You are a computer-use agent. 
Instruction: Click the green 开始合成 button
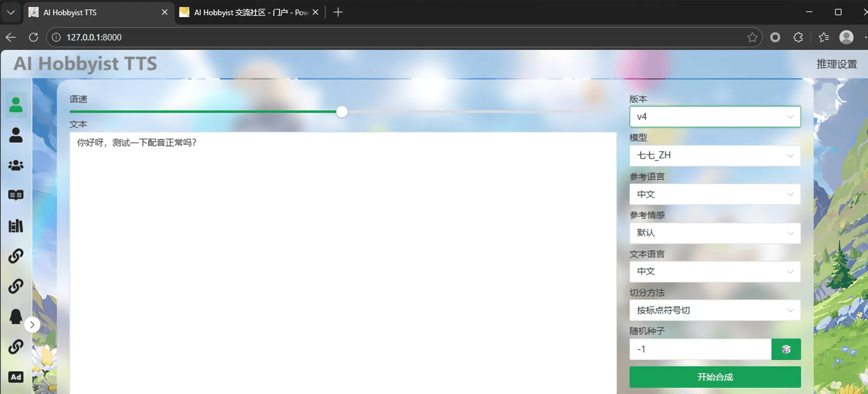tap(715, 377)
